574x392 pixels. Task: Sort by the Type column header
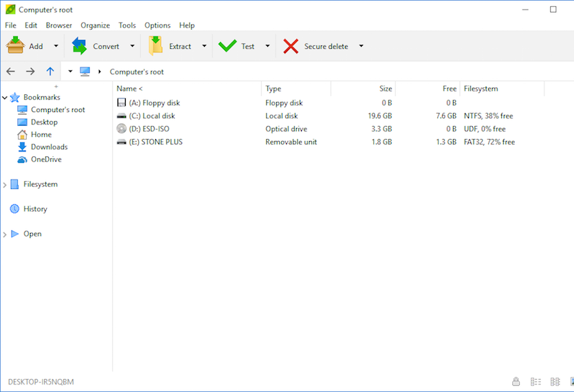296,89
